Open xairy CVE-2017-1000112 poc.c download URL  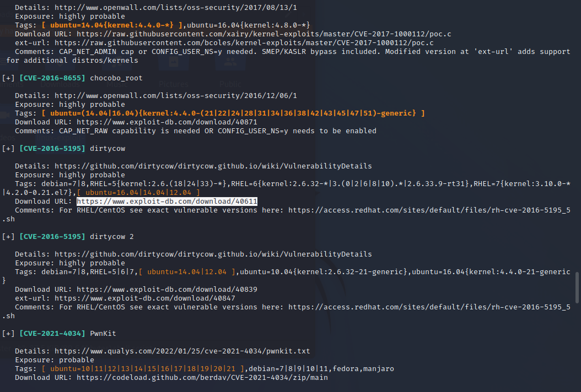click(264, 34)
